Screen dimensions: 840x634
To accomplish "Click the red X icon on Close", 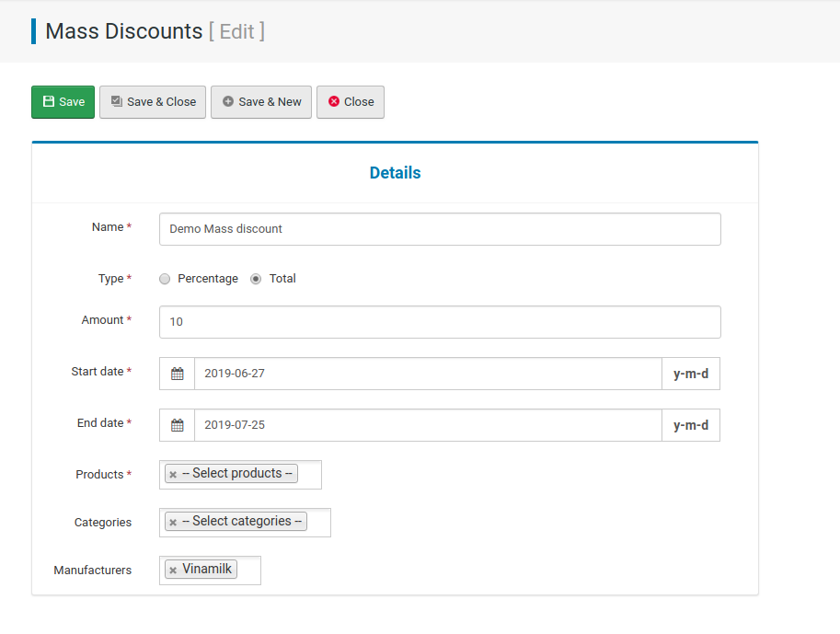I will click(334, 101).
